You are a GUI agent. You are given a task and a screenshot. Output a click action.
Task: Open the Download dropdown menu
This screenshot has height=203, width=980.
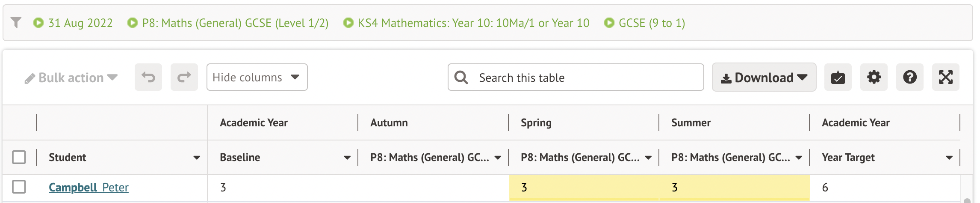coord(764,78)
